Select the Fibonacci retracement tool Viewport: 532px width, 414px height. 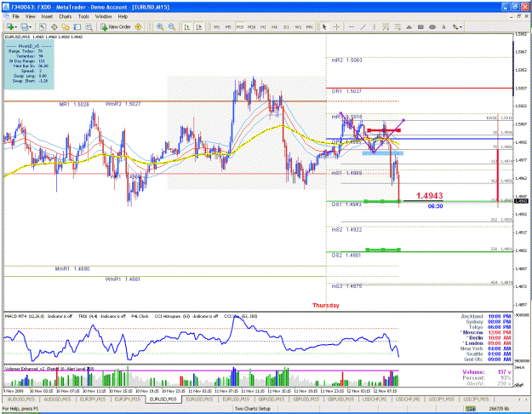pyautogui.click(x=398, y=26)
